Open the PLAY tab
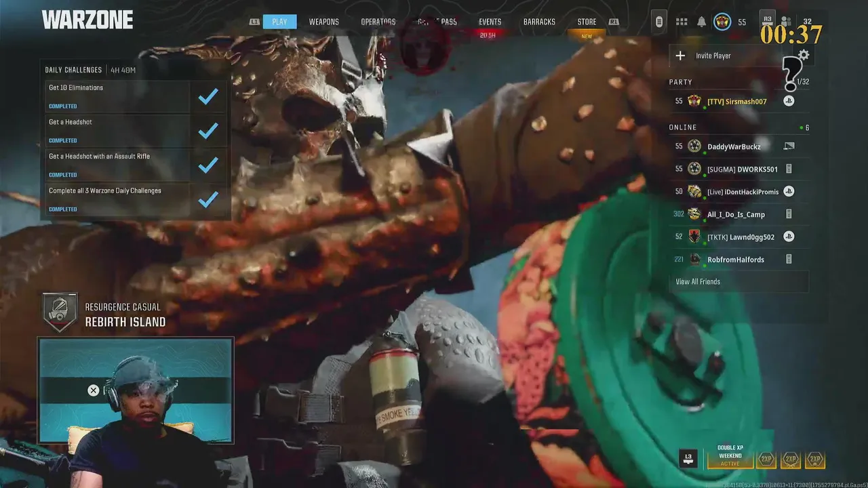This screenshot has width=868, height=488. [x=279, y=22]
